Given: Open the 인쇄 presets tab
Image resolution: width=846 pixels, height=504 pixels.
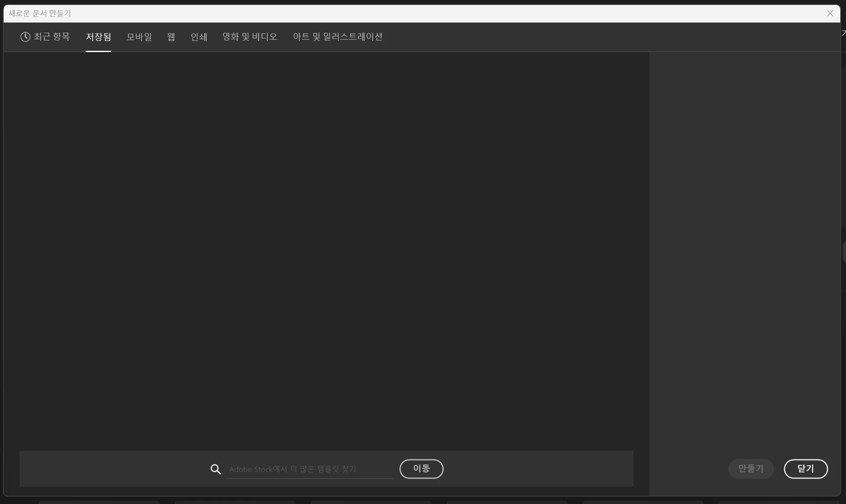Looking at the screenshot, I should (199, 37).
